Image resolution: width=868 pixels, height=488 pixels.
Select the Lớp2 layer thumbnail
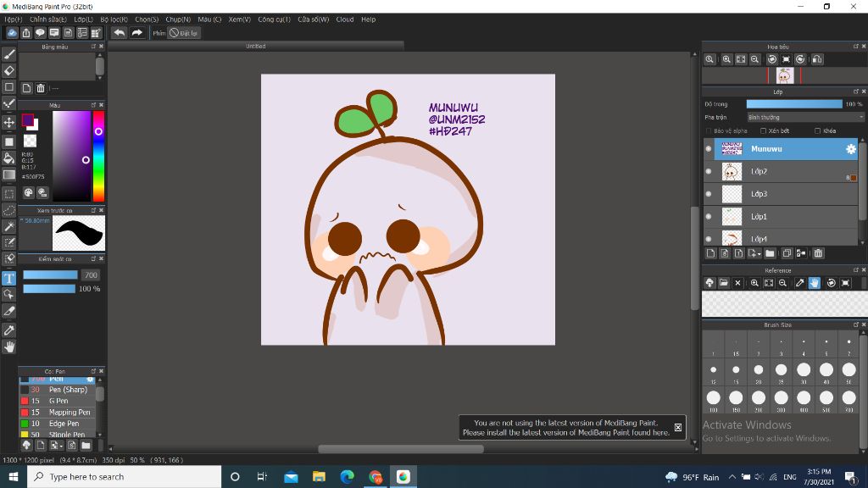click(x=732, y=171)
